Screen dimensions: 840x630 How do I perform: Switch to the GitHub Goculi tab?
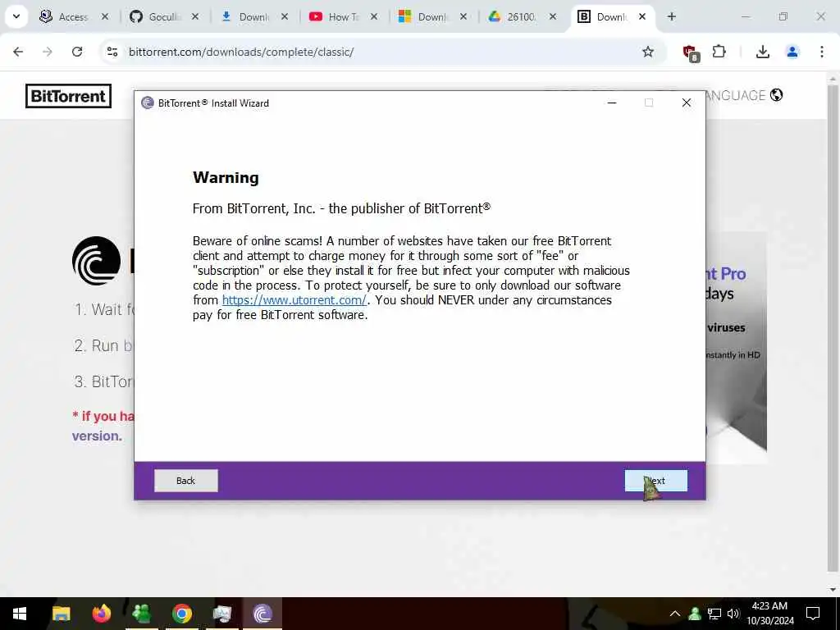(x=164, y=16)
